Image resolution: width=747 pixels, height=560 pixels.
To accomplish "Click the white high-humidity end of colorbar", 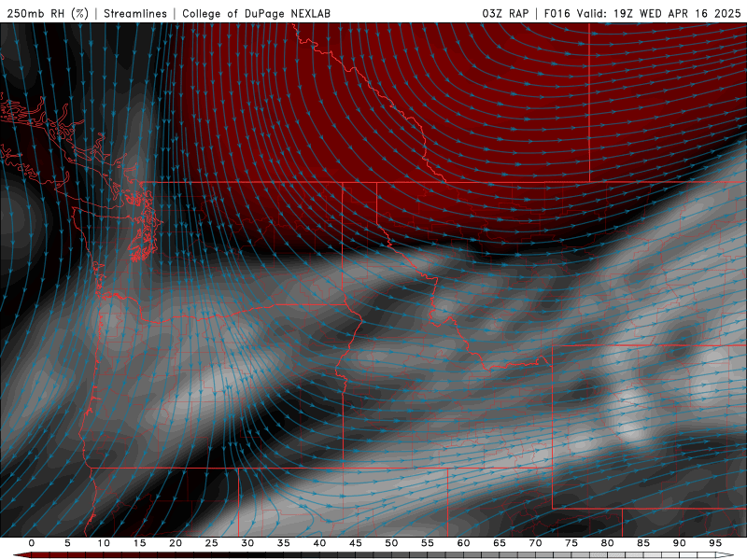I will pos(726,555).
